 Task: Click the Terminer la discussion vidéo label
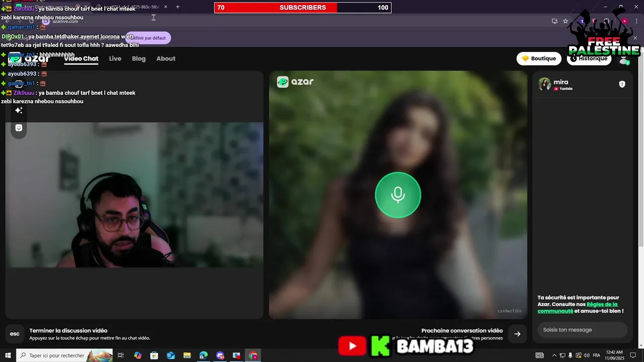[x=68, y=330]
